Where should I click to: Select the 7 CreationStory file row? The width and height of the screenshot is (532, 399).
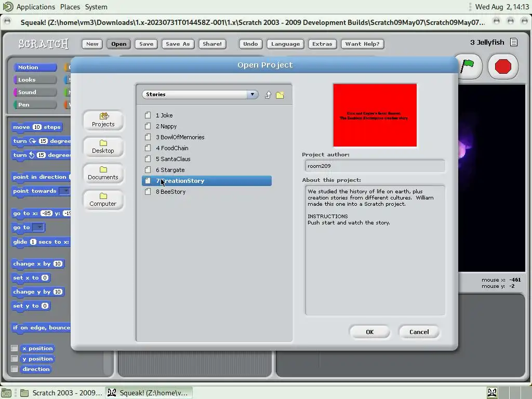coord(207,181)
